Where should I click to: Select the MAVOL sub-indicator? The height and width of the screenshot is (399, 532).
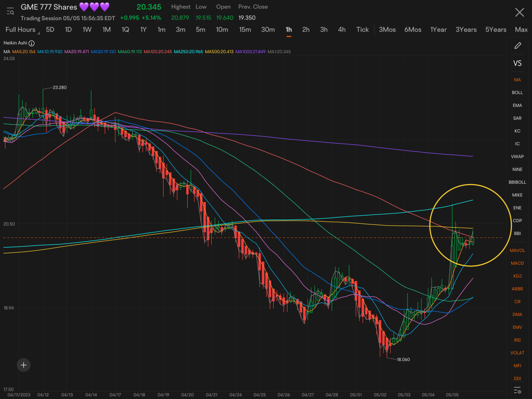click(517, 250)
